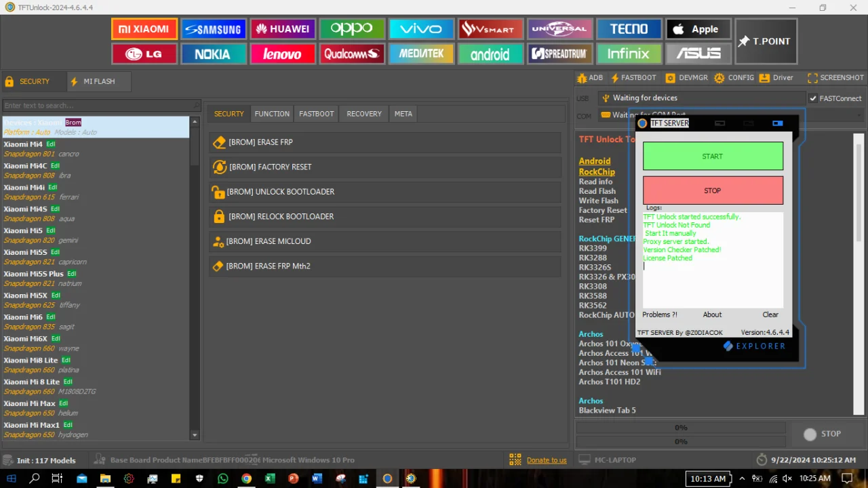Viewport: 868px width, 488px height.
Task: Select Xiaomi Mi5S Plus in device list
Action: [95, 279]
